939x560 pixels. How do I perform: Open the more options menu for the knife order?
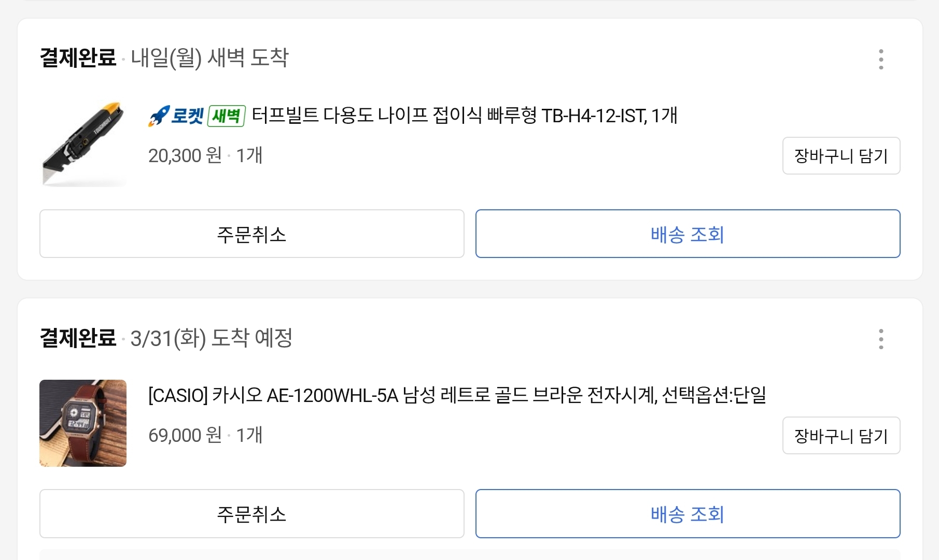pos(881,60)
